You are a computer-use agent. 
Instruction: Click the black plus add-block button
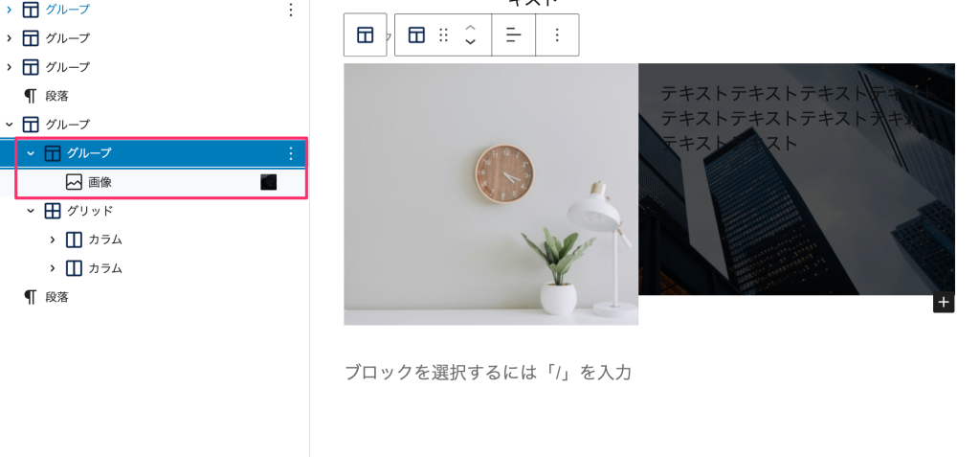tap(944, 303)
